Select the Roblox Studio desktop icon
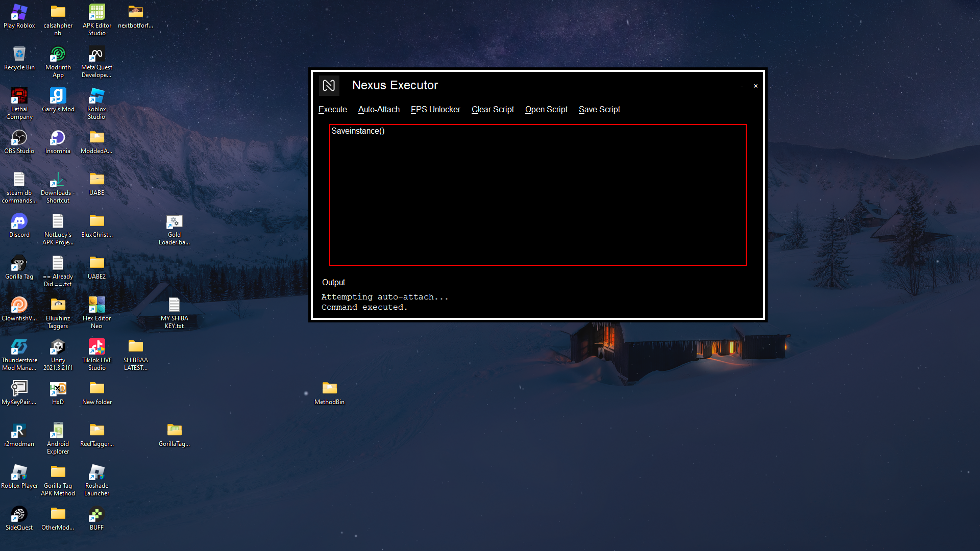The image size is (980, 551). pos(96,97)
